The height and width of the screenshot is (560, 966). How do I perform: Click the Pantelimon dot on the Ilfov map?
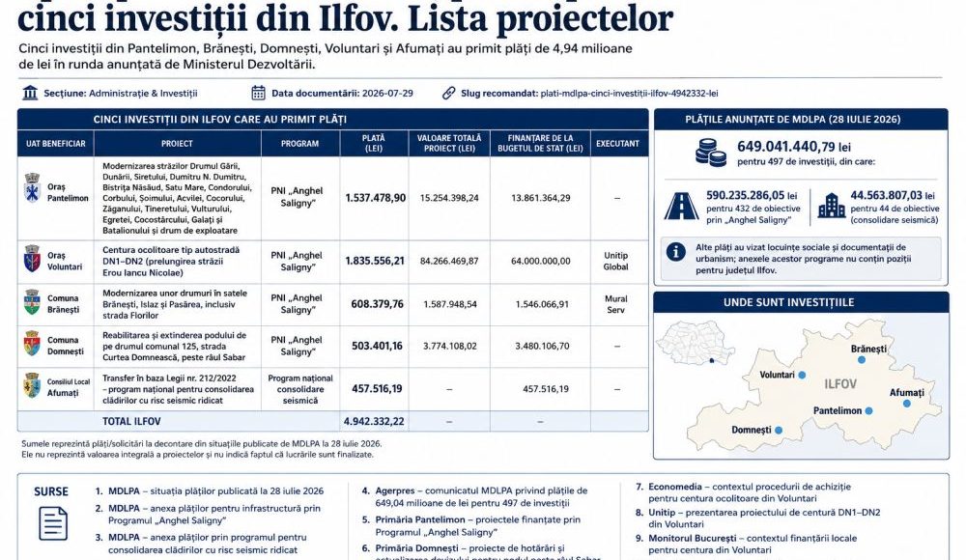click(x=868, y=410)
